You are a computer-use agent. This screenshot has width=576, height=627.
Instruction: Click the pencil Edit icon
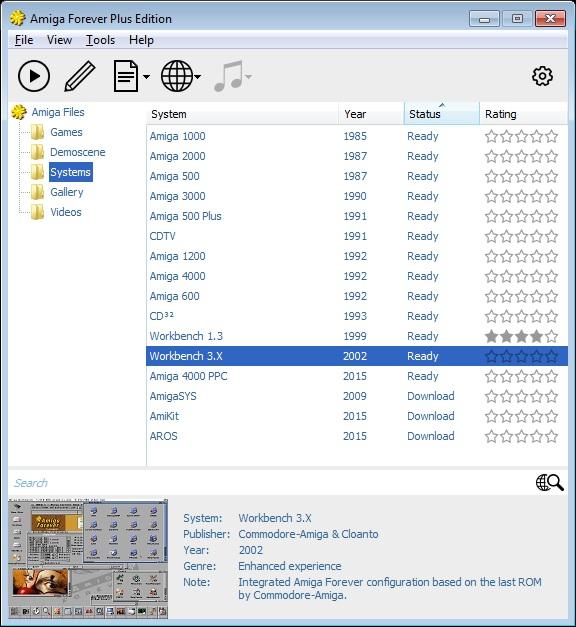point(80,76)
